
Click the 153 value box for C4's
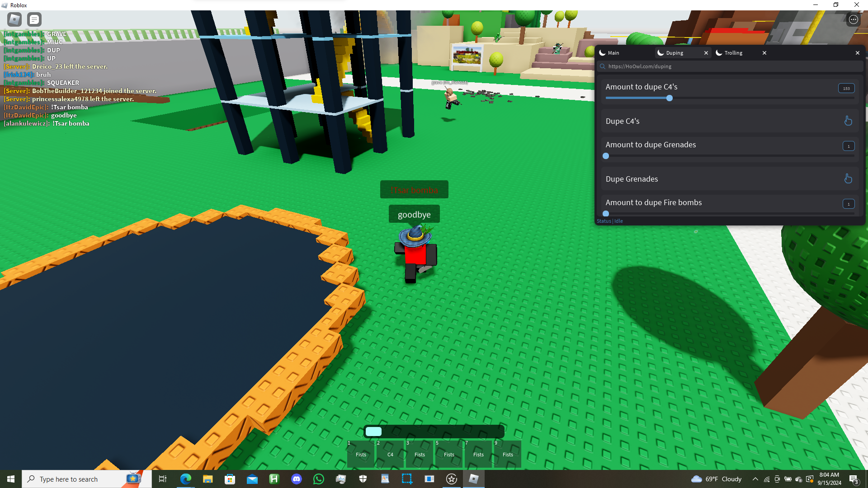(x=846, y=89)
